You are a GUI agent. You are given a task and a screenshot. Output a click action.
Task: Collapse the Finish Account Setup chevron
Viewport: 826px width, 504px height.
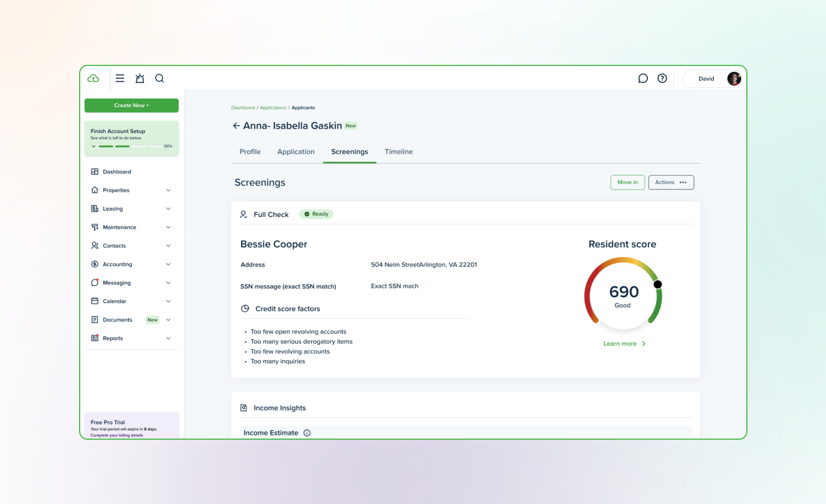(x=93, y=146)
